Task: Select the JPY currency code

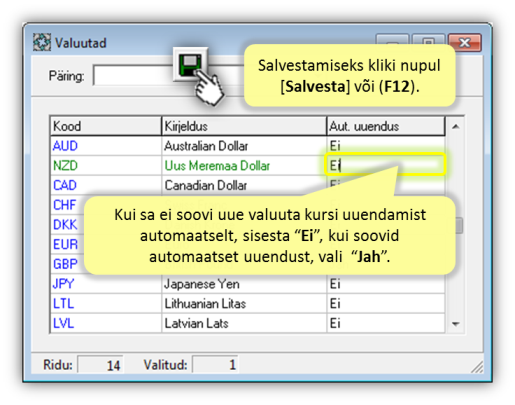Action: click(x=63, y=284)
